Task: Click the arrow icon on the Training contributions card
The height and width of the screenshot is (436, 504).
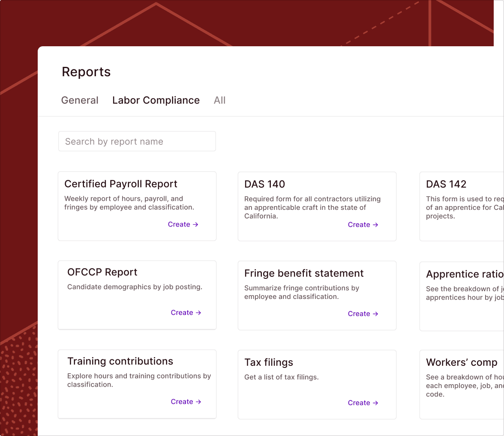Action: click(x=198, y=401)
